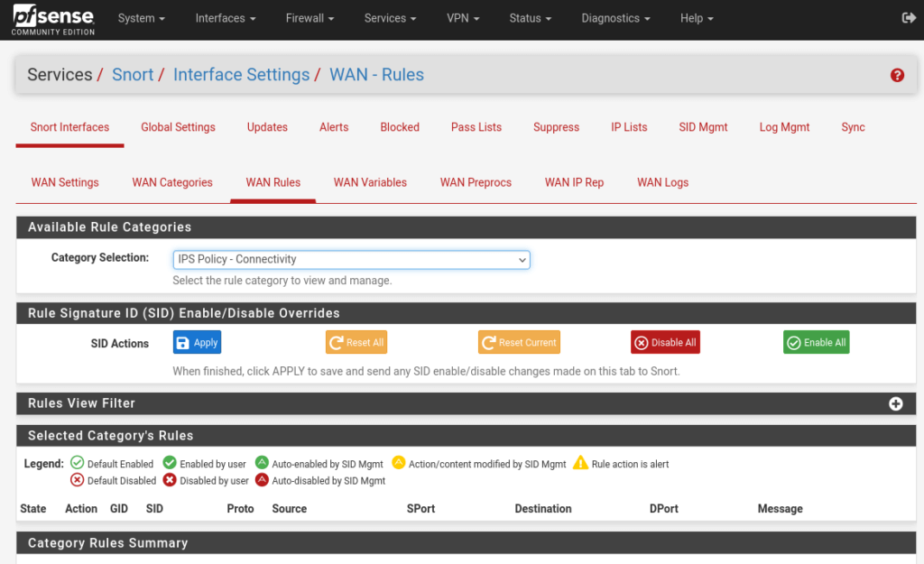Viewport: 924px width, 564px height.
Task: Click the pfSense Community Edition logo
Action: [53, 20]
